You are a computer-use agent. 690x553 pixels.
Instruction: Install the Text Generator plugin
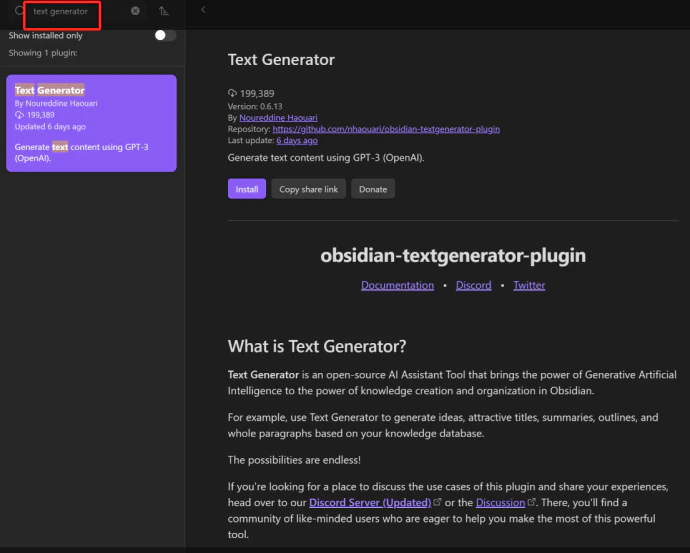pos(247,189)
